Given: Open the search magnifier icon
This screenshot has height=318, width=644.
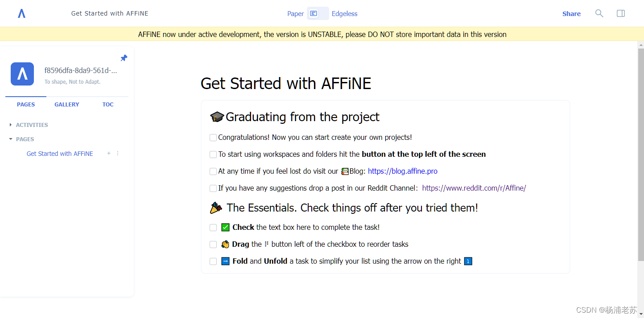Looking at the screenshot, I should (x=599, y=13).
